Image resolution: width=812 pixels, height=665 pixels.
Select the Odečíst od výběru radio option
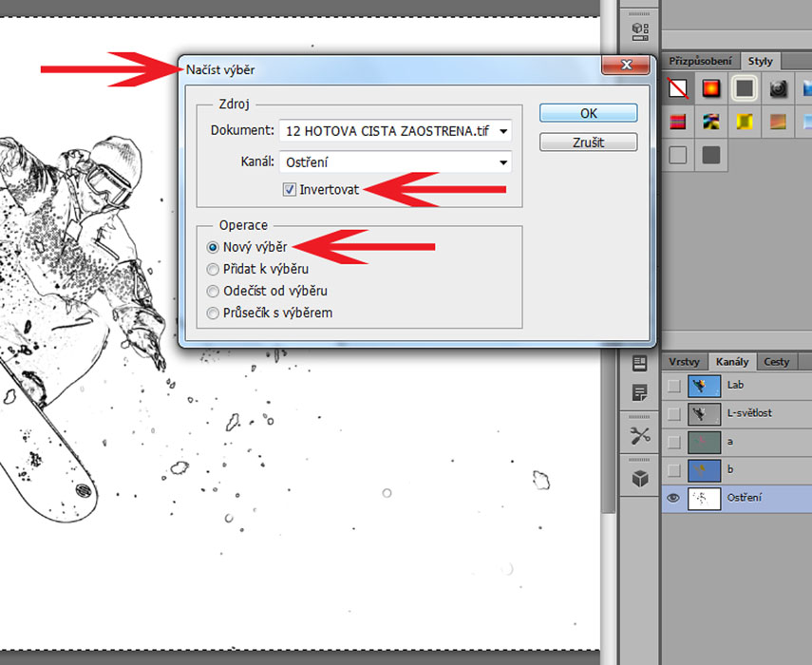(x=213, y=291)
